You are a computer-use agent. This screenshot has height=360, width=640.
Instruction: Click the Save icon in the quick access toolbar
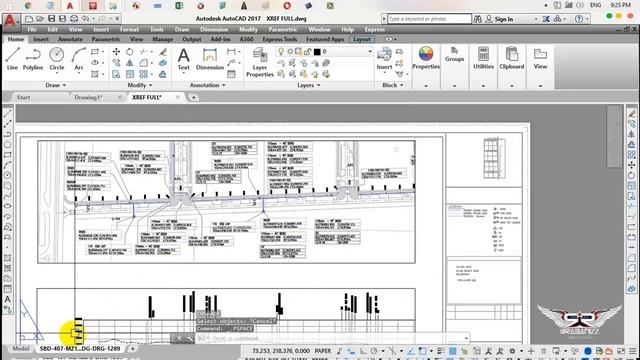pyautogui.click(x=51, y=19)
